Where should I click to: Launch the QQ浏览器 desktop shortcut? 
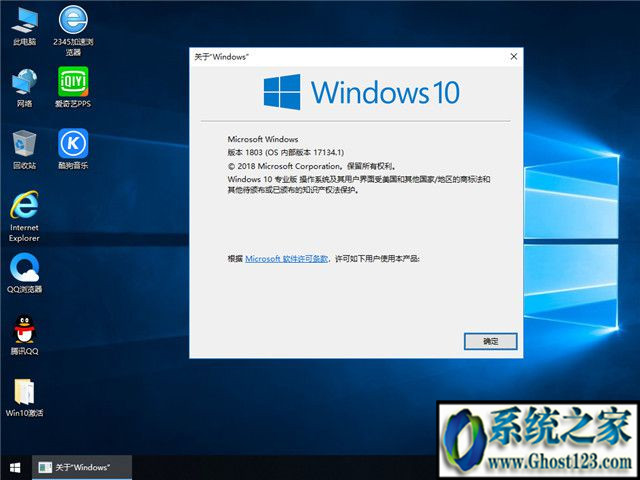point(24,273)
